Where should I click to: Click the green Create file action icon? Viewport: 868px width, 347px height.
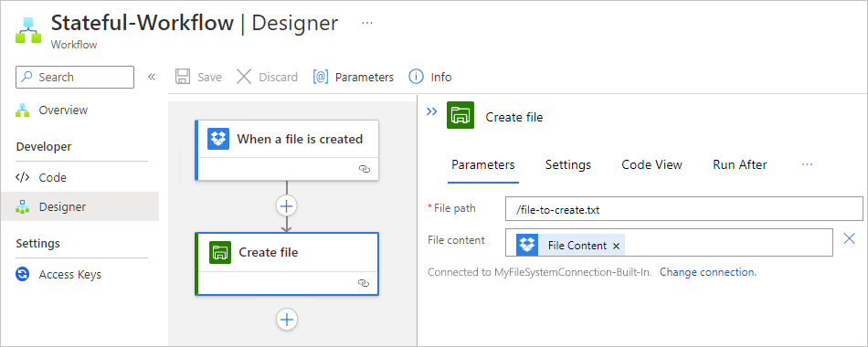click(x=220, y=252)
